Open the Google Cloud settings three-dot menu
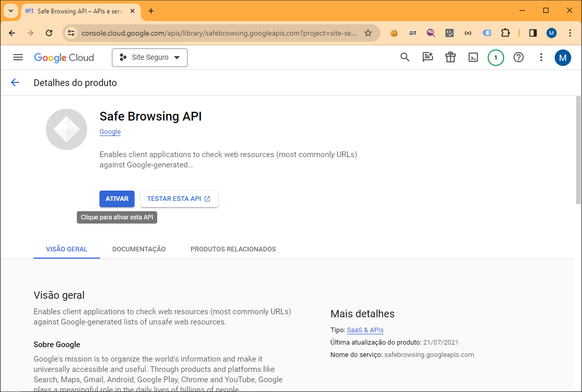Screen dimensions: 582x392 pos(541,58)
